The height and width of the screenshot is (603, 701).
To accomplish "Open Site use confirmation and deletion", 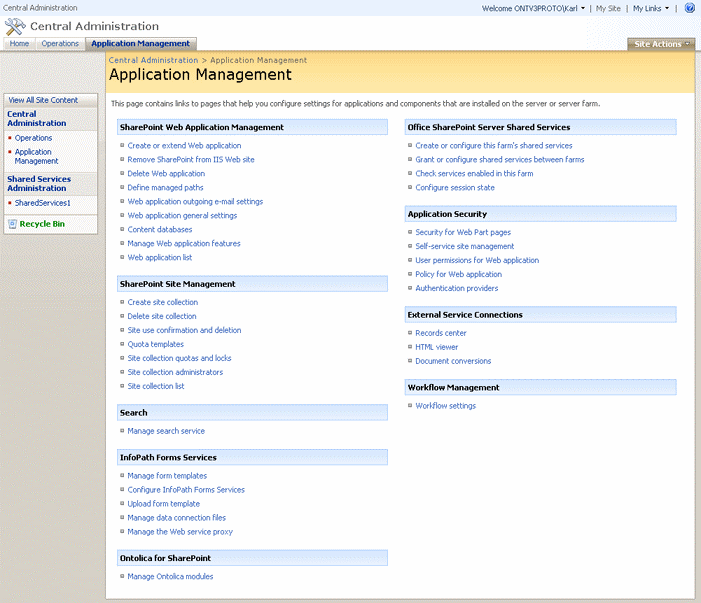I will (184, 330).
